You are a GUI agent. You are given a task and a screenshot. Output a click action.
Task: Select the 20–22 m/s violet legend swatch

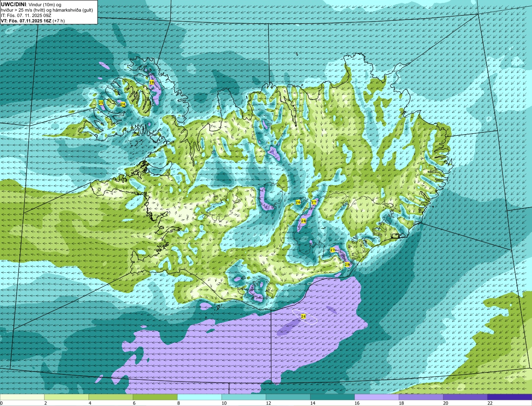[x=465, y=397]
